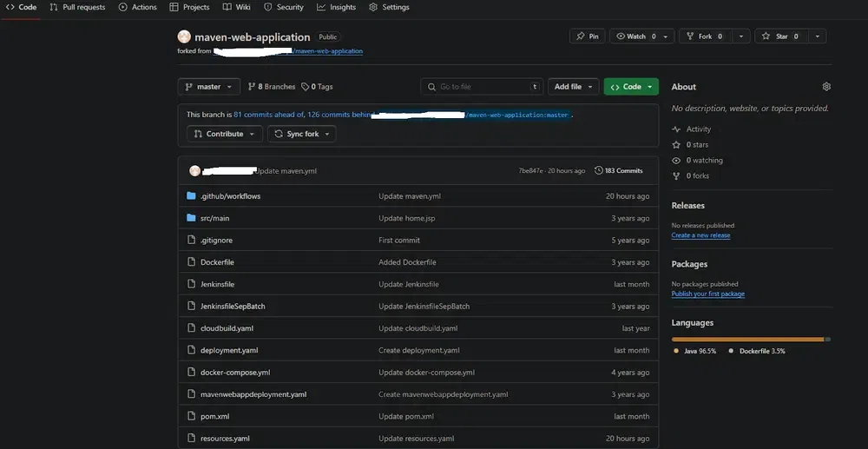The height and width of the screenshot is (449, 868).
Task: Open the Watch notifications dropdown
Action: [x=642, y=36]
